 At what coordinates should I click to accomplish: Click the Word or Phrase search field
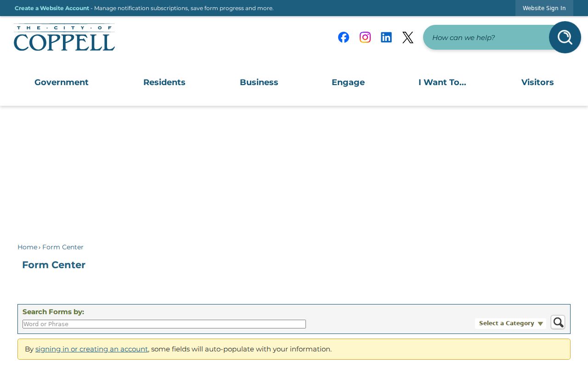pos(164,324)
